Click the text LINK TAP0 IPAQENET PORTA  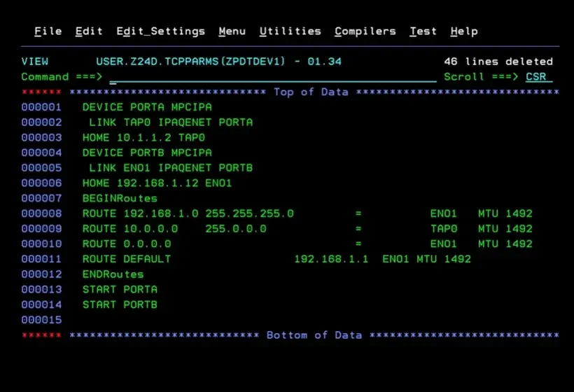point(171,122)
